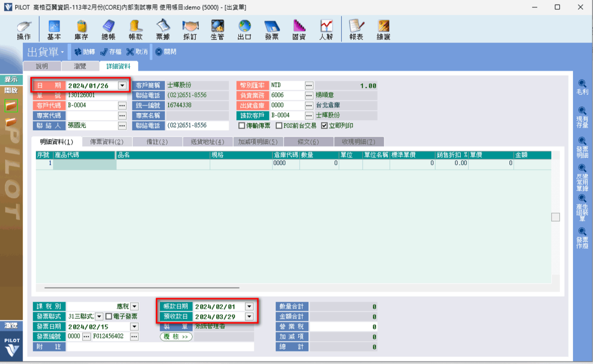Click the 總帳 general ledger icon
This screenshot has width=593, height=364.
point(108,30)
